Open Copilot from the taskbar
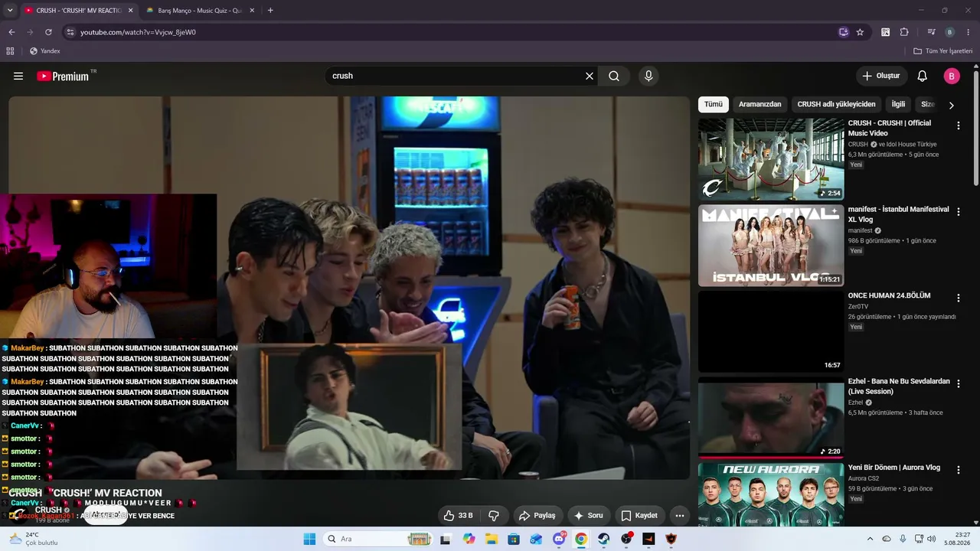Screen dimensions: 980x551 click(469, 539)
